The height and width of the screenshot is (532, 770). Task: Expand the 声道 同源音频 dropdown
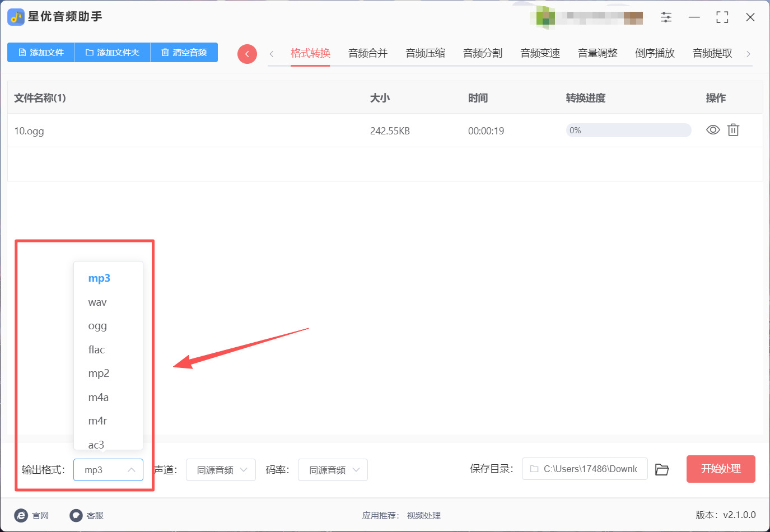[x=221, y=470]
